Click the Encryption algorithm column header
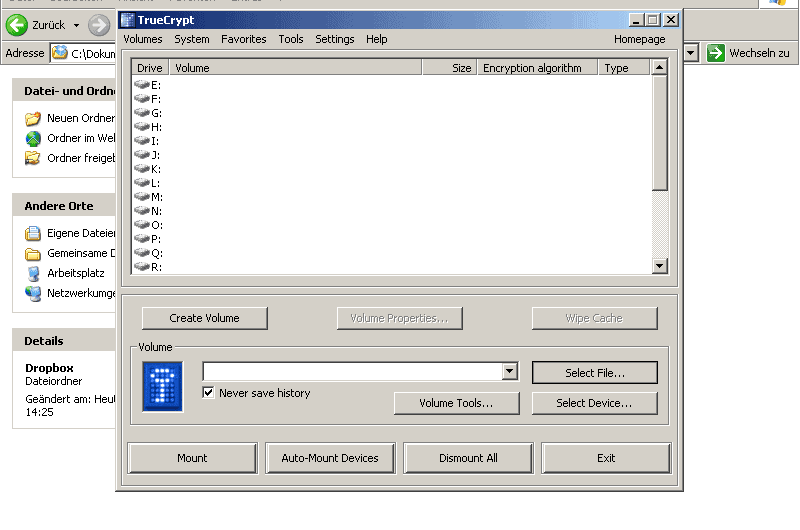The height and width of the screenshot is (530, 800). click(538, 68)
